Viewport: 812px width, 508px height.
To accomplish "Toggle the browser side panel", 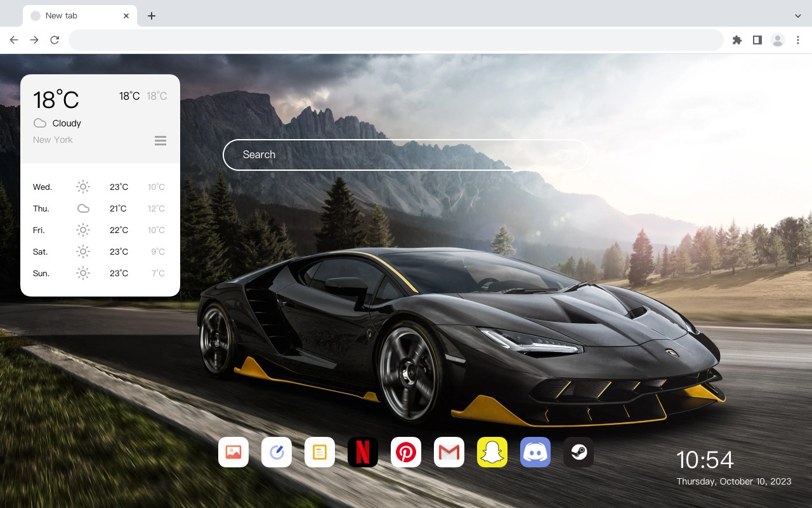I will (757, 40).
